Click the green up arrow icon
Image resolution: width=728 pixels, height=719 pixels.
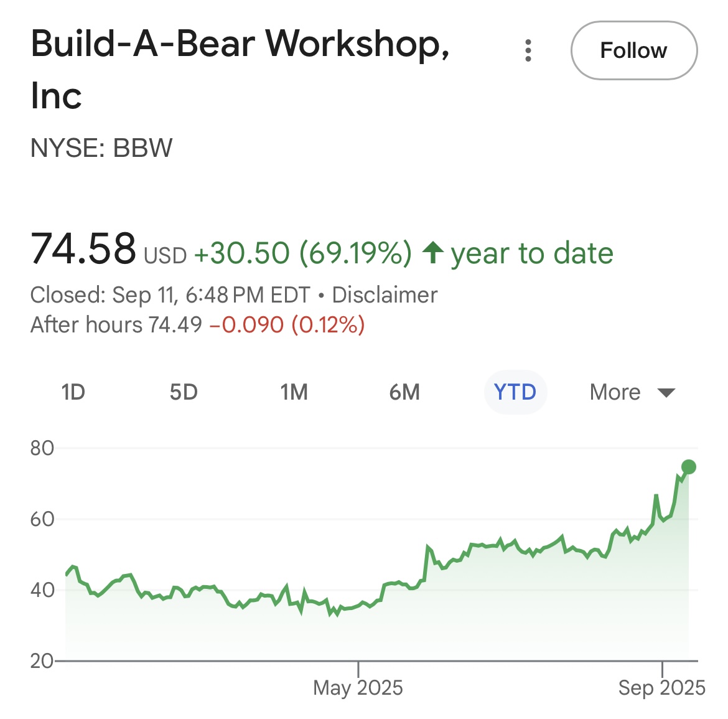pos(432,253)
